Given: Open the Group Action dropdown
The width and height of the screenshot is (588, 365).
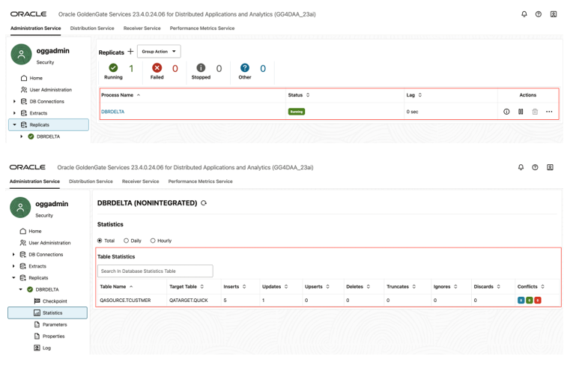Looking at the screenshot, I should click(x=159, y=52).
